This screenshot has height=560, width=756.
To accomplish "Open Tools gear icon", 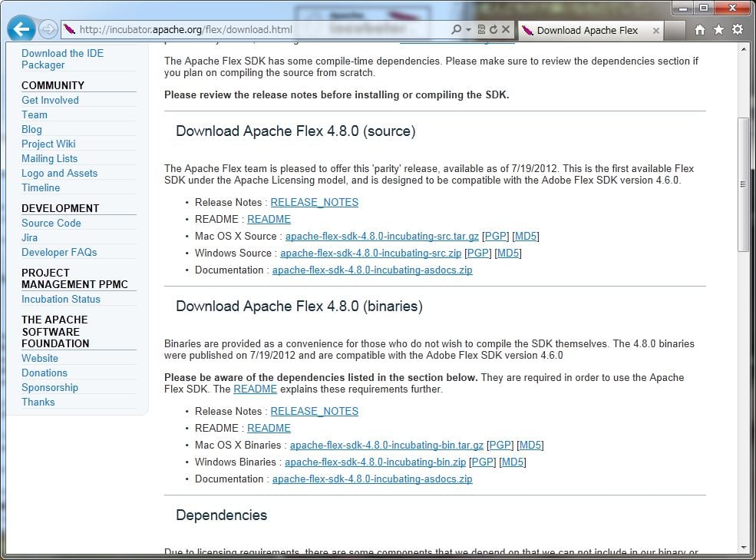I will pyautogui.click(x=738, y=30).
